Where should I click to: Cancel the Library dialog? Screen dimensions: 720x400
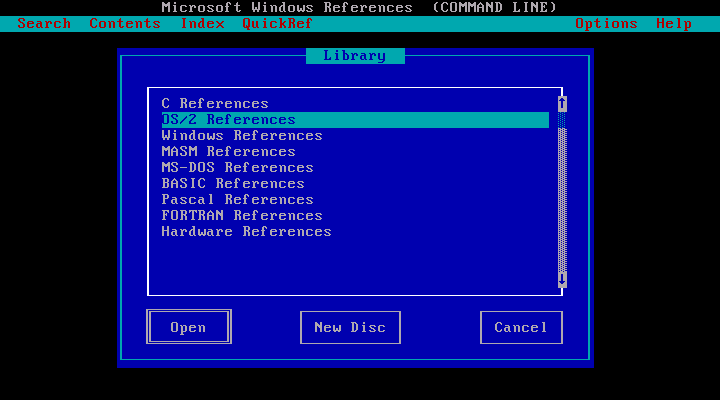coord(521,327)
